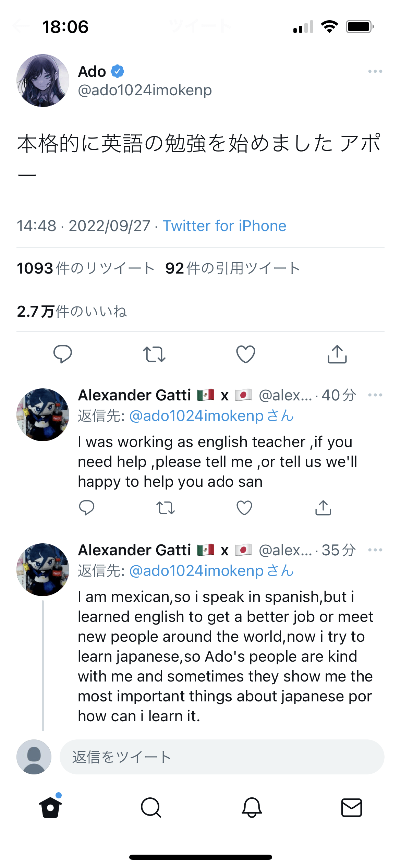Open the Twitter for iPhone link
The height and width of the screenshot is (868, 401).
pos(224,226)
